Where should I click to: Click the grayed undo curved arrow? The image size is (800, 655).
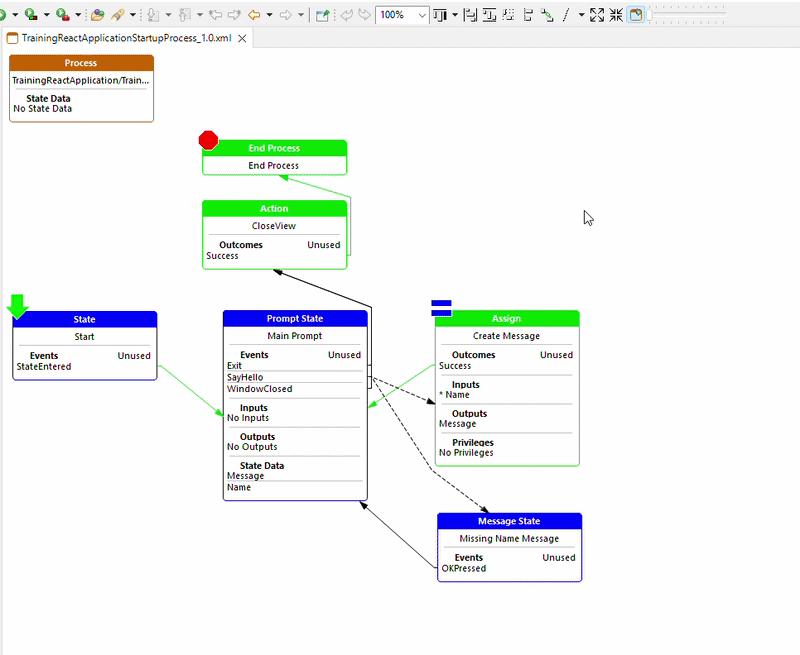tap(346, 15)
